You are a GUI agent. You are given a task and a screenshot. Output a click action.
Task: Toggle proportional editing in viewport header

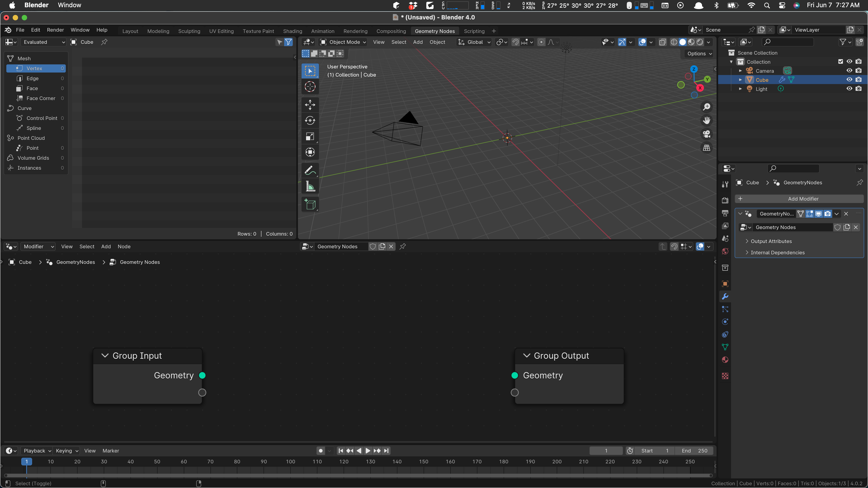541,42
